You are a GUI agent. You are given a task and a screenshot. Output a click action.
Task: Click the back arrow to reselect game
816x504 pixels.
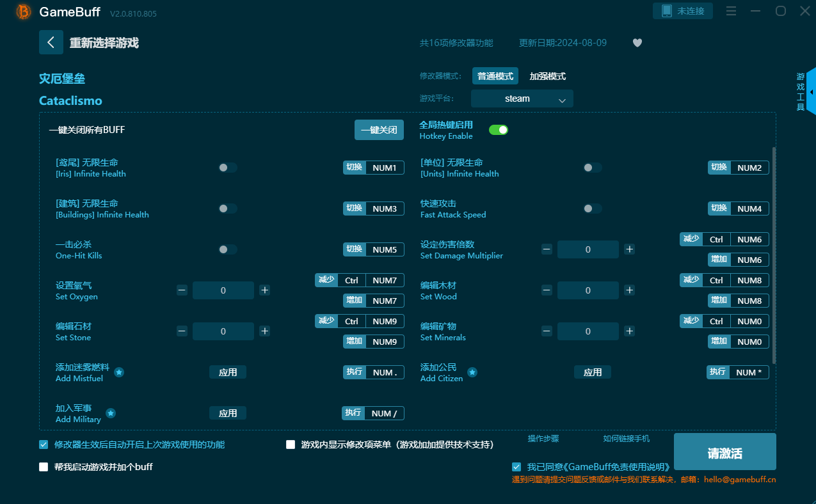51,42
